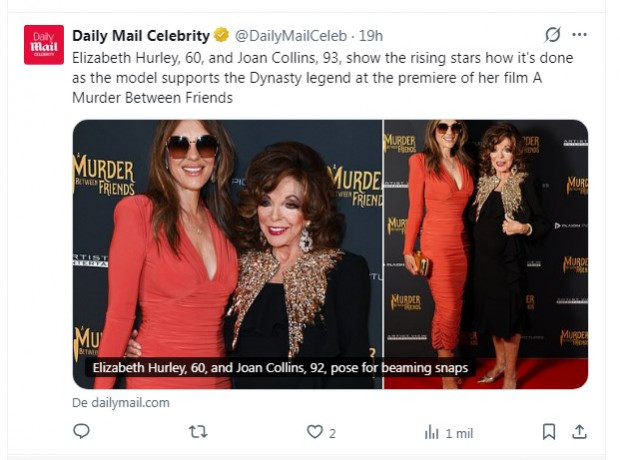This screenshot has width=620, height=460.
Task: Open the three-dot more options menu
Action: click(x=579, y=35)
